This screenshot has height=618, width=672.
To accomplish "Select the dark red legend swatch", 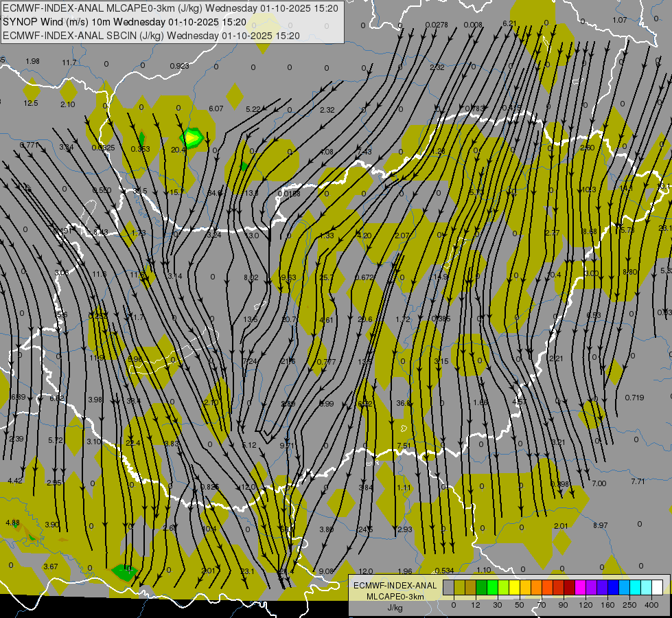I will coord(570,587).
